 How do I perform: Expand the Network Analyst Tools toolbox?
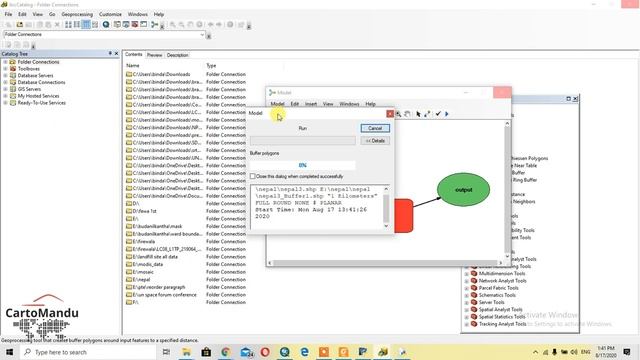(467, 281)
